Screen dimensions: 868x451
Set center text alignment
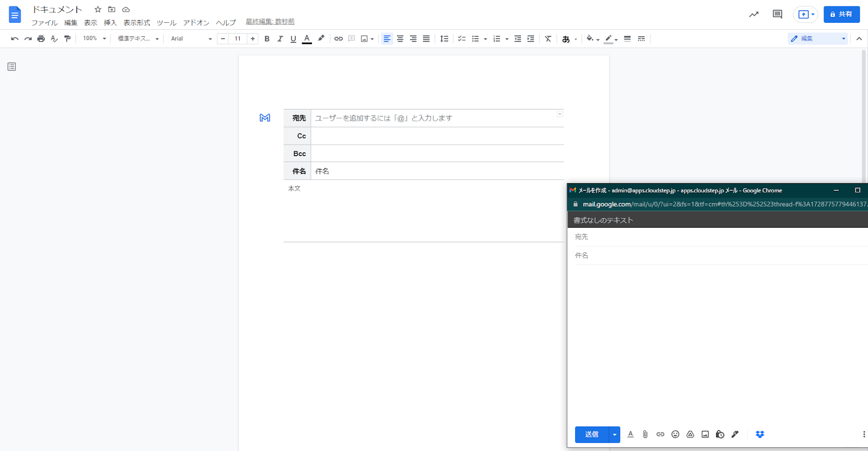[x=400, y=38]
